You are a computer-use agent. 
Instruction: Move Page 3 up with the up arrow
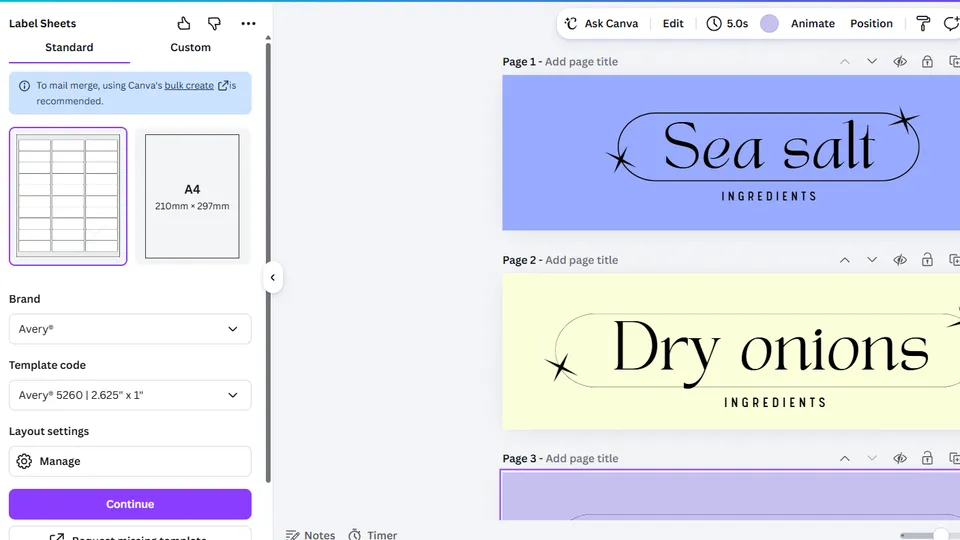point(844,459)
